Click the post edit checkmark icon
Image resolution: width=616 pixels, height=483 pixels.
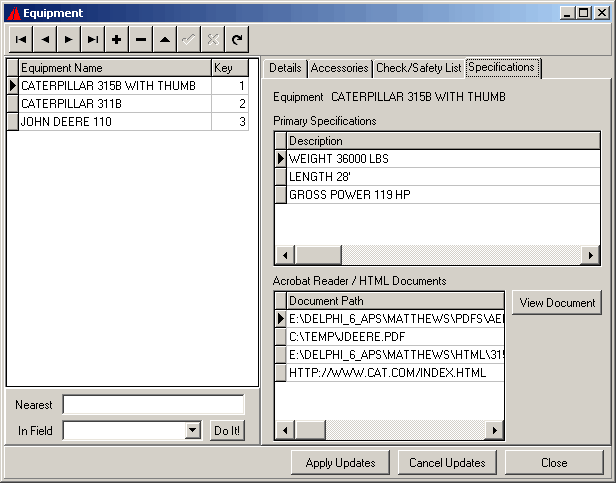coord(189,39)
